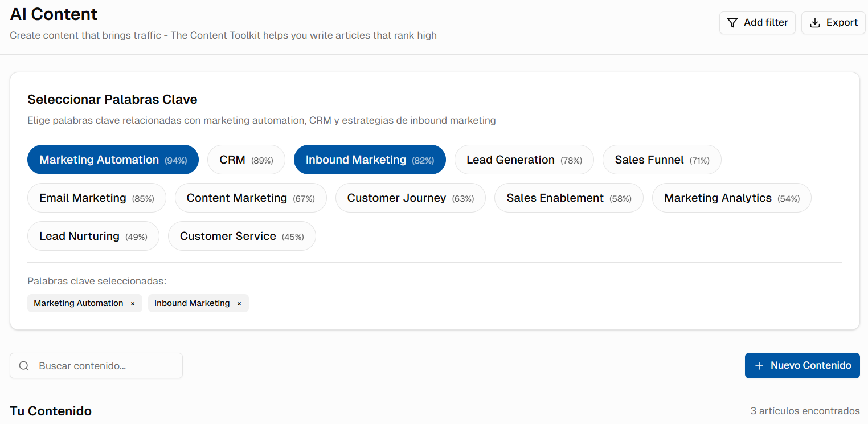This screenshot has height=424, width=868.
Task: Select the Customer Service keyword chip
Action: (x=241, y=237)
